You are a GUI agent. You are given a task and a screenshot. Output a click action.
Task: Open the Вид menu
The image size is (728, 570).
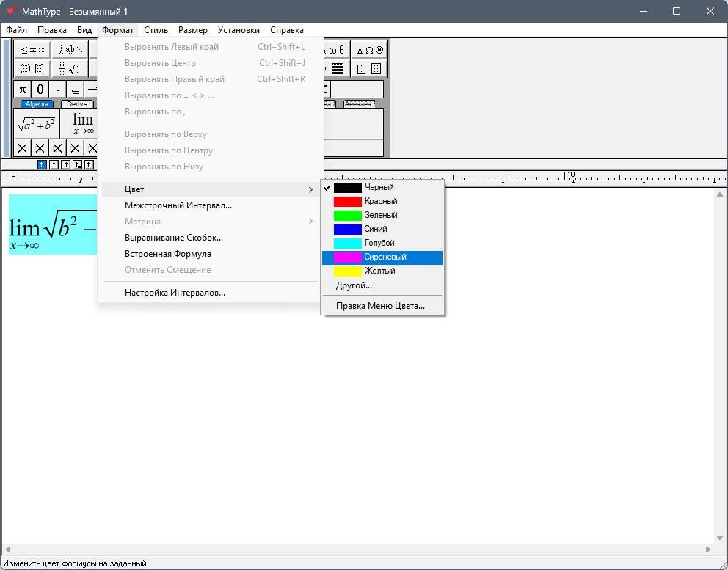click(84, 29)
